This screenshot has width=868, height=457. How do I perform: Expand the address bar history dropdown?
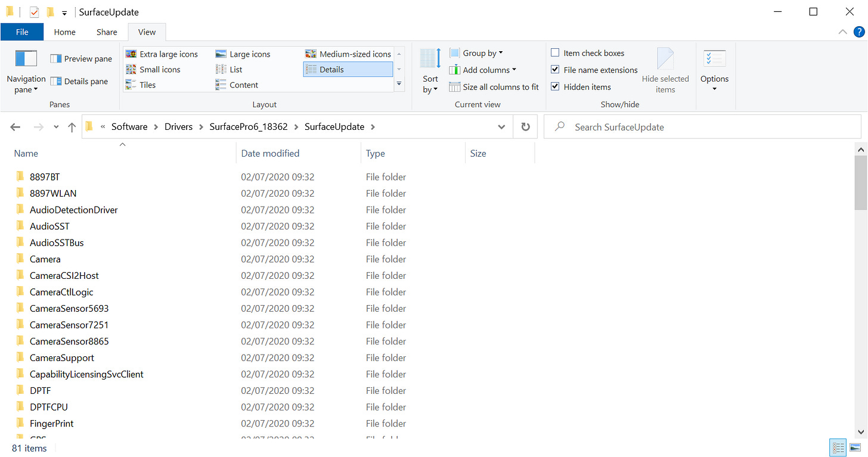[x=502, y=127]
